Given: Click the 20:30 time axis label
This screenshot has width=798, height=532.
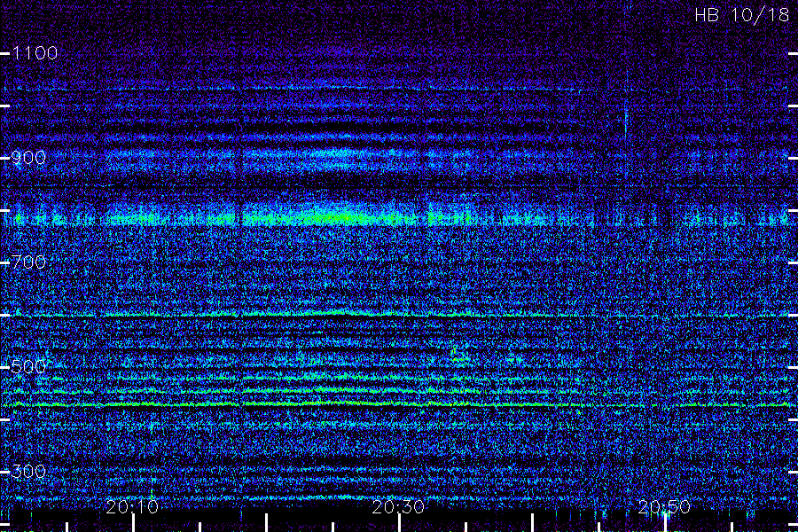Looking at the screenshot, I should click(398, 507).
